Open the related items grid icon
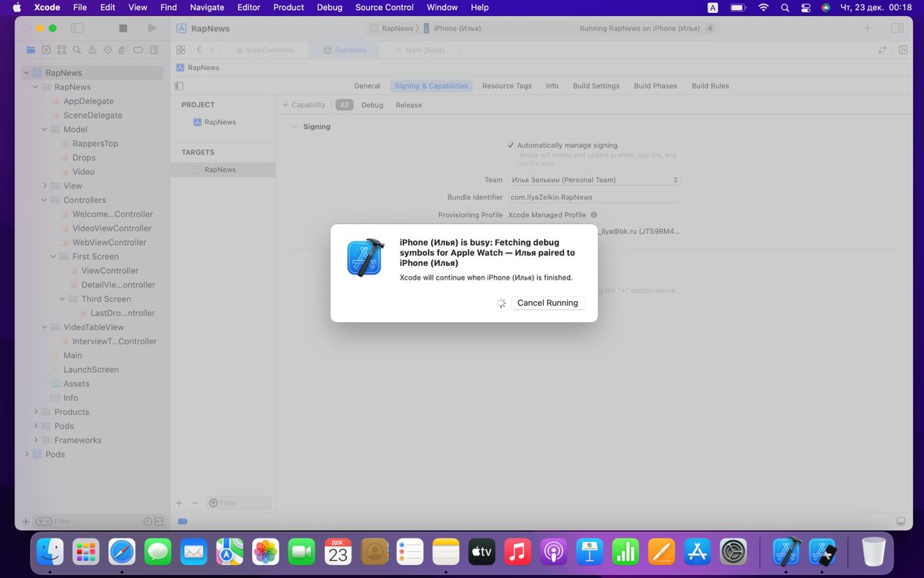This screenshot has width=924, height=578. [180, 50]
